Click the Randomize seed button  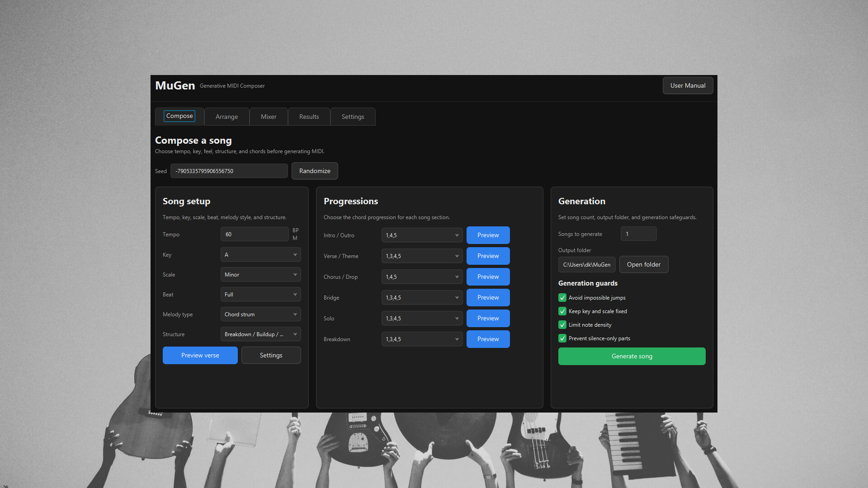315,171
